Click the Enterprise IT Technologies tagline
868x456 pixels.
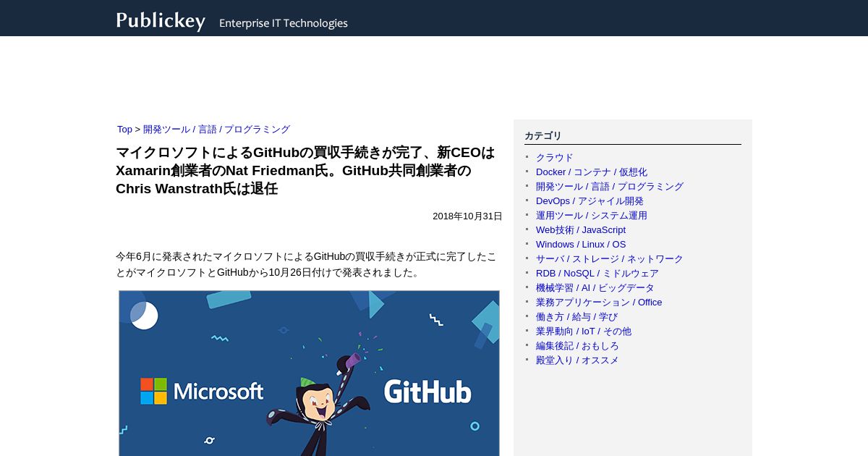coord(284,23)
